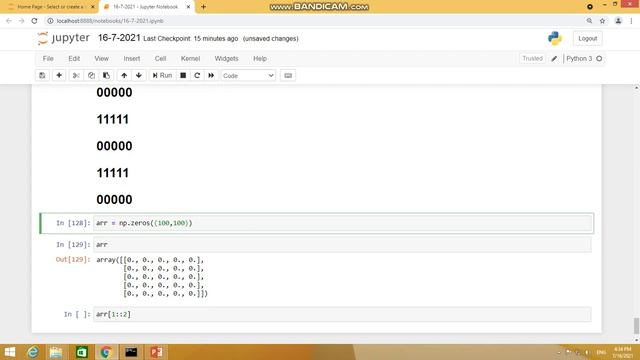
Task: Click the Jupyter logo
Action: tap(63, 38)
